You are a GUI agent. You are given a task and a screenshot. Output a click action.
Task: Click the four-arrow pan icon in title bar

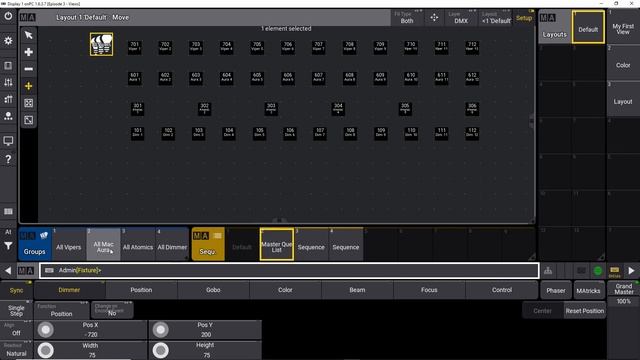[x=434, y=18]
